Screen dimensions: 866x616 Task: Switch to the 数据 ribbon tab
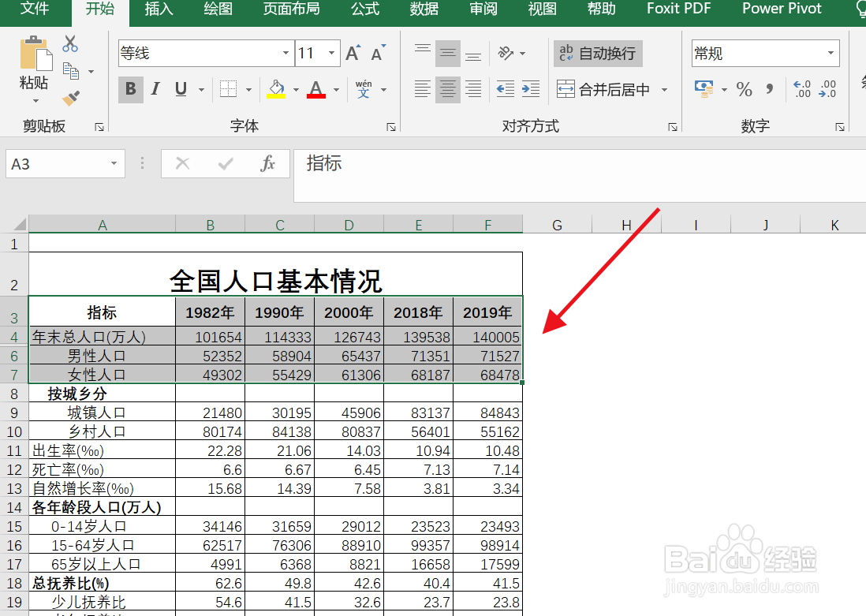pyautogui.click(x=424, y=9)
